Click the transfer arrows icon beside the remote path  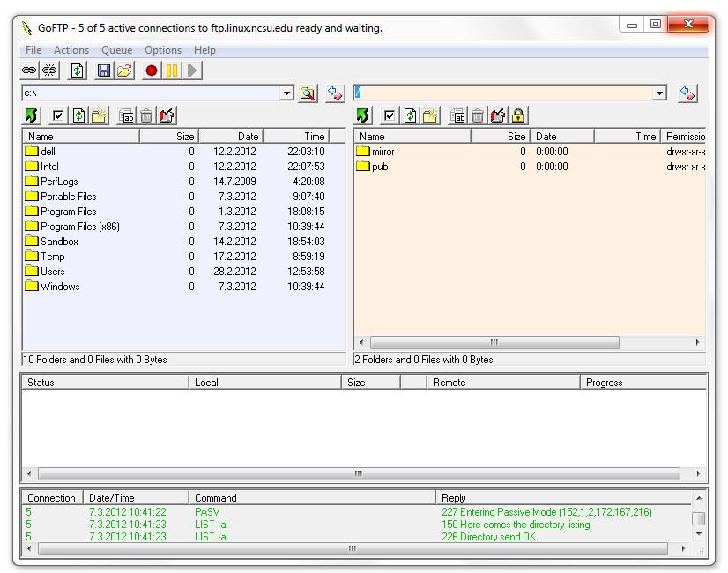point(687,93)
